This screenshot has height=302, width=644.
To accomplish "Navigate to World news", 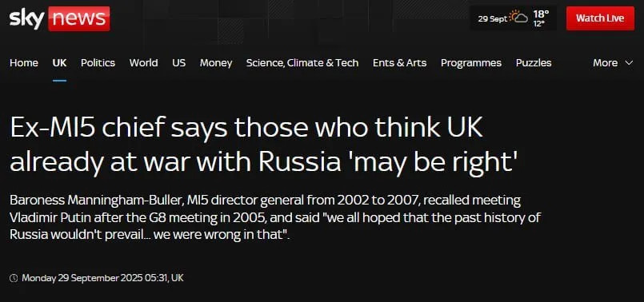I will click(143, 63).
